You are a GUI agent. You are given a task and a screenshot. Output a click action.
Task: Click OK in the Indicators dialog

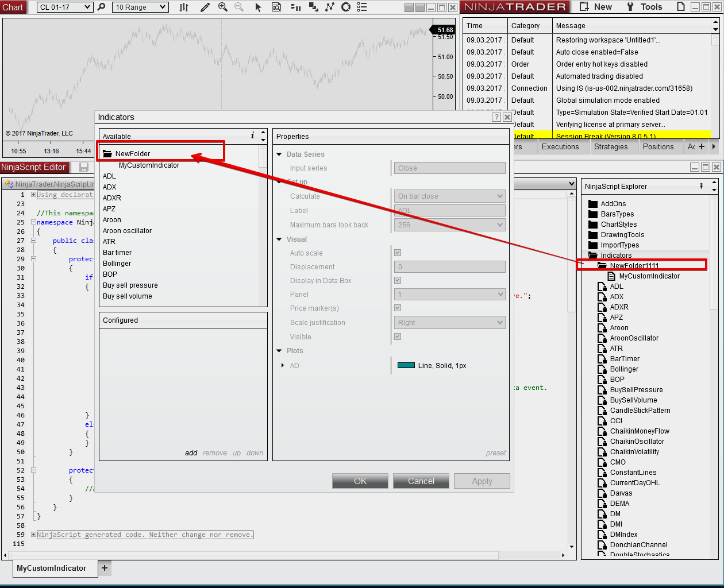(x=360, y=481)
